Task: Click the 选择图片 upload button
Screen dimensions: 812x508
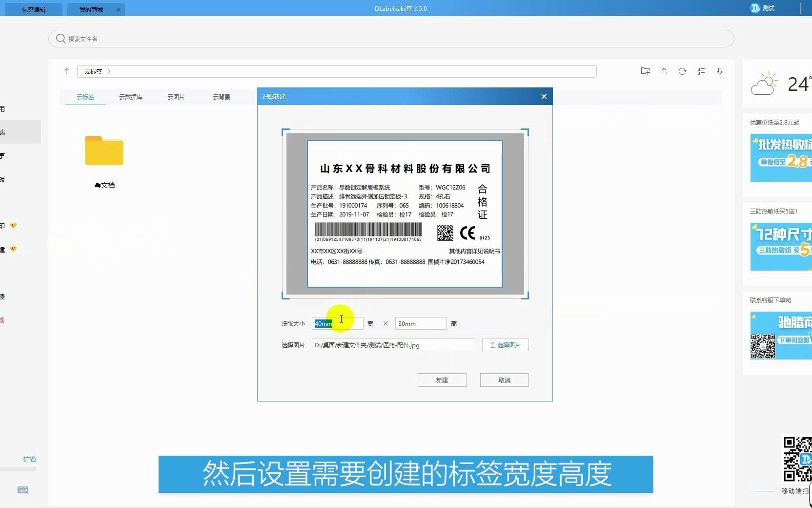Action: [x=506, y=345]
